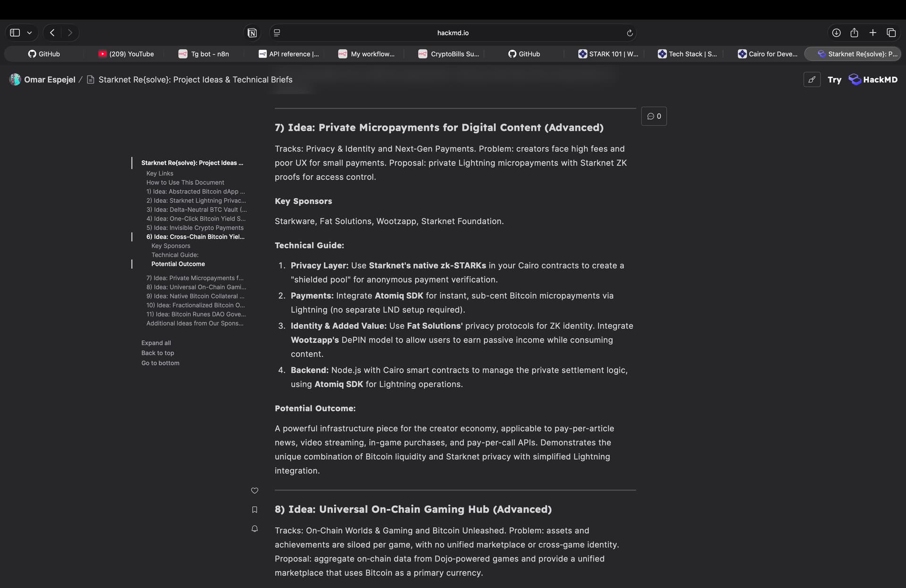
Task: Click the Back to top link
Action: coord(158,353)
